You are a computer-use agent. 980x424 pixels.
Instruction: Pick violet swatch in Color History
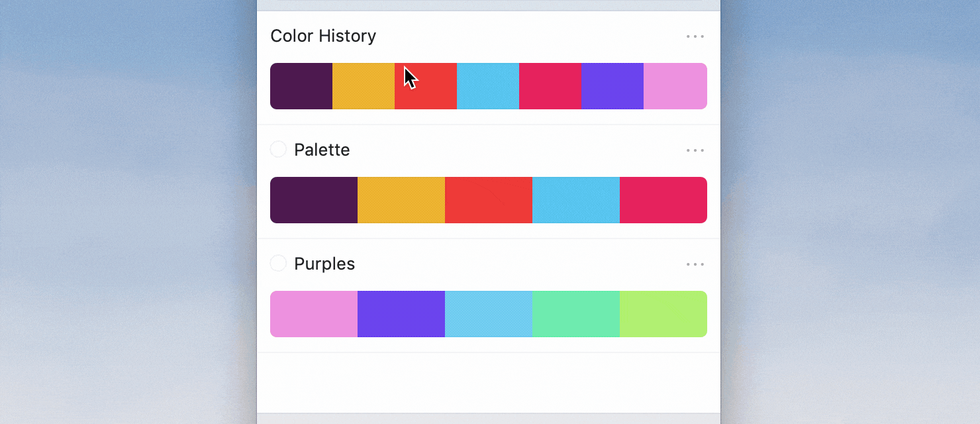click(x=612, y=86)
